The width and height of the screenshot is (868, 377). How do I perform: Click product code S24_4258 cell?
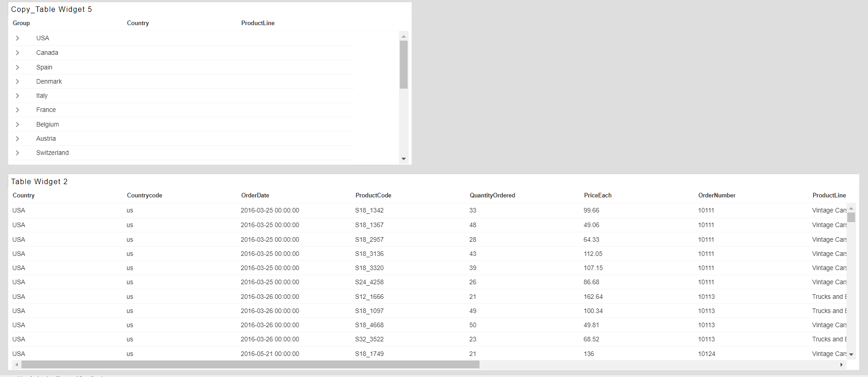(x=369, y=282)
